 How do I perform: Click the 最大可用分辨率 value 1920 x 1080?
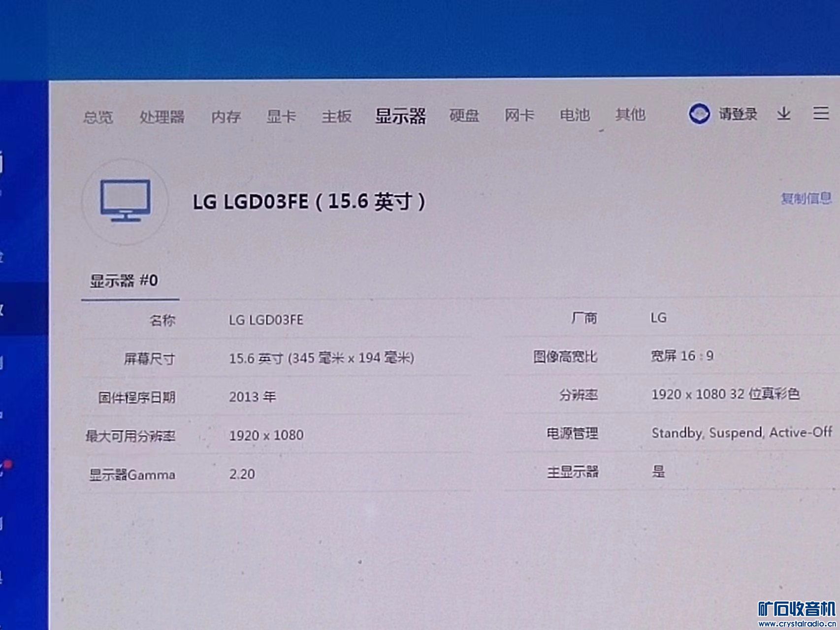(x=266, y=435)
